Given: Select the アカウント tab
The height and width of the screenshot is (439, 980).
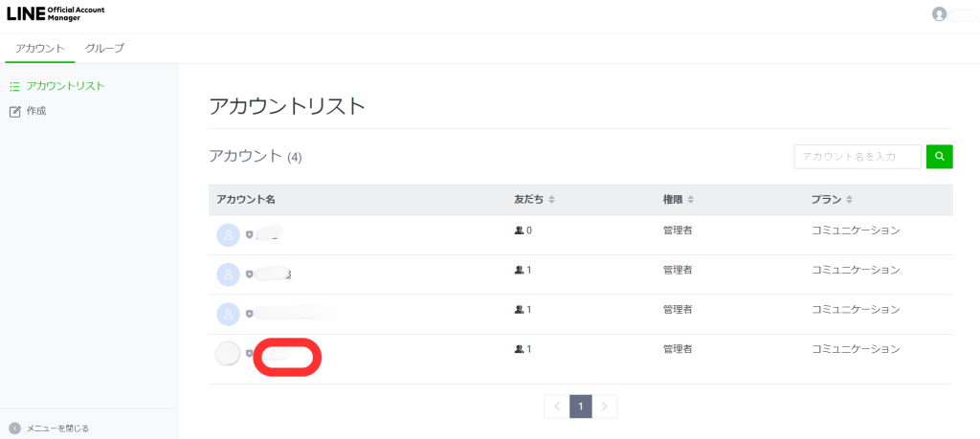Looking at the screenshot, I should click(x=40, y=48).
